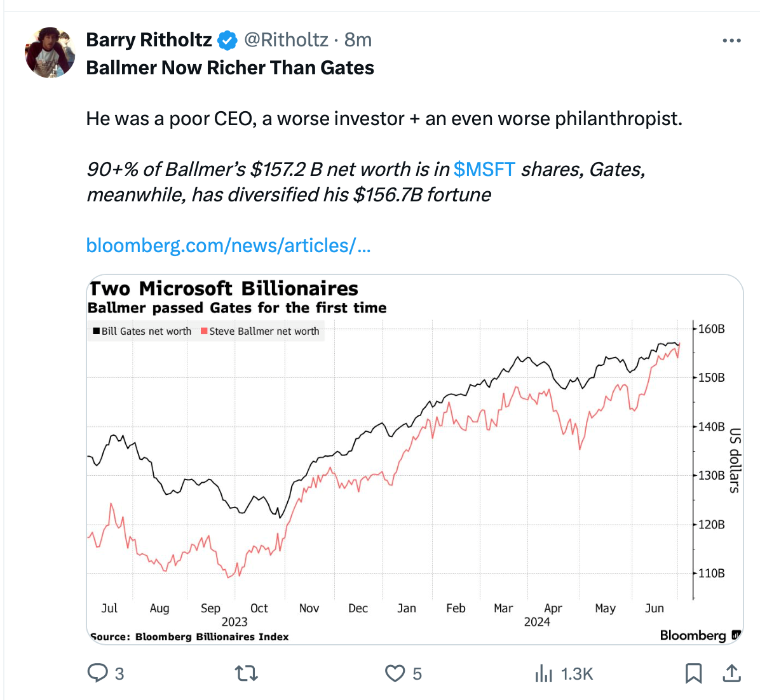Open the three-dot more options menu
Screen dimensions: 760x700
click(731, 41)
